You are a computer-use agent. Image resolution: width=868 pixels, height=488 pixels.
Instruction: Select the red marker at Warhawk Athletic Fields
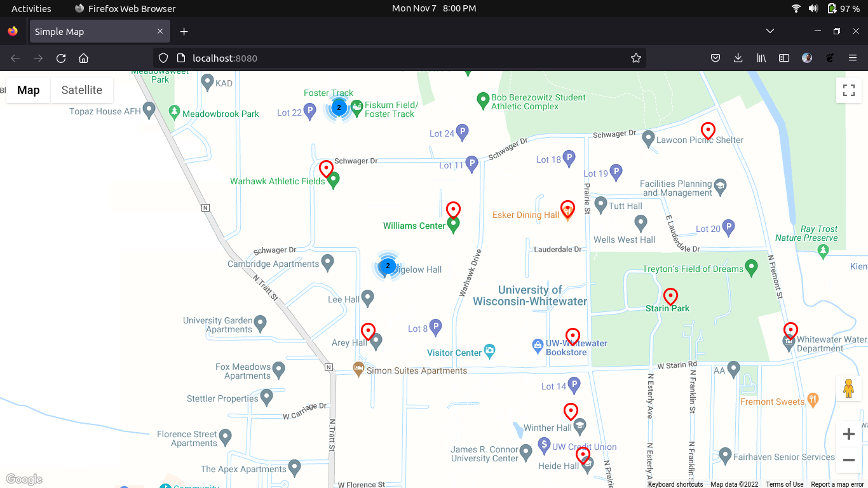(326, 170)
